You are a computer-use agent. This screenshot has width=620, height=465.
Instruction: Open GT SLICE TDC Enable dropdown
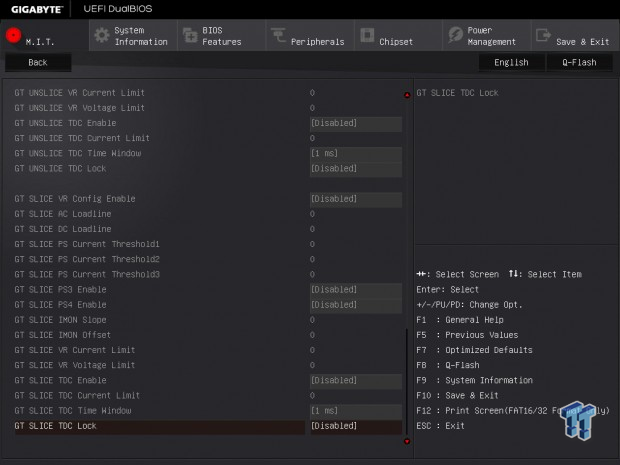[356, 380]
